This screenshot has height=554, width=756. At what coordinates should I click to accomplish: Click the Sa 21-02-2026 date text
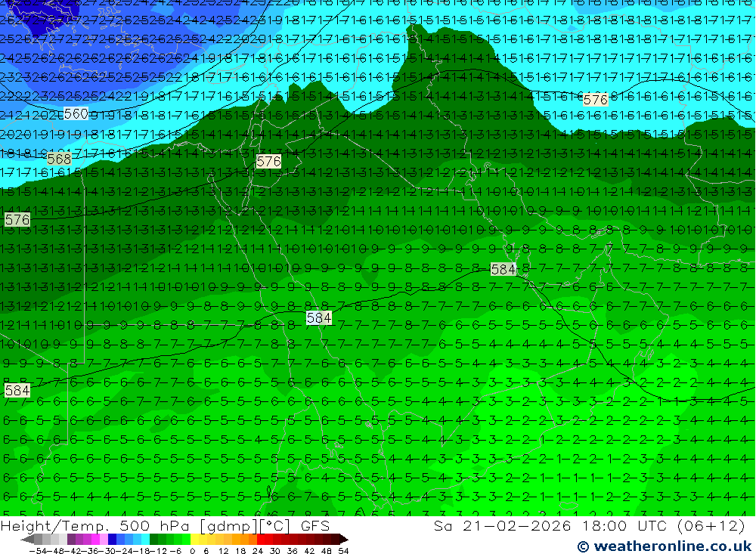pos(502,525)
